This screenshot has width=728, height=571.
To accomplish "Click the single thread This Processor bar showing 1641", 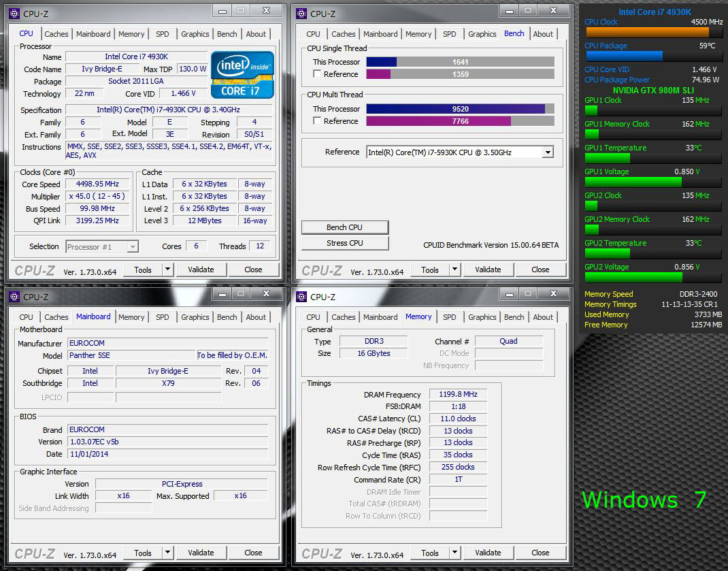I will point(460,62).
